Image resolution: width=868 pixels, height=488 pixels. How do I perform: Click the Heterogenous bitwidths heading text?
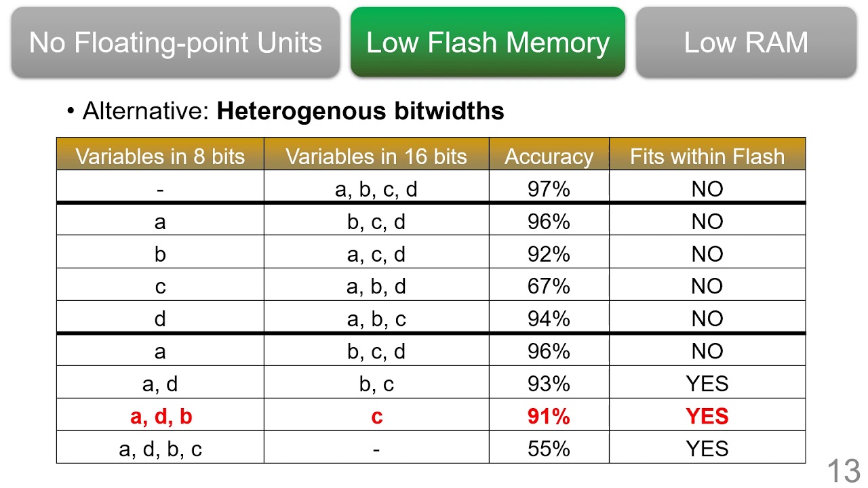(x=360, y=111)
